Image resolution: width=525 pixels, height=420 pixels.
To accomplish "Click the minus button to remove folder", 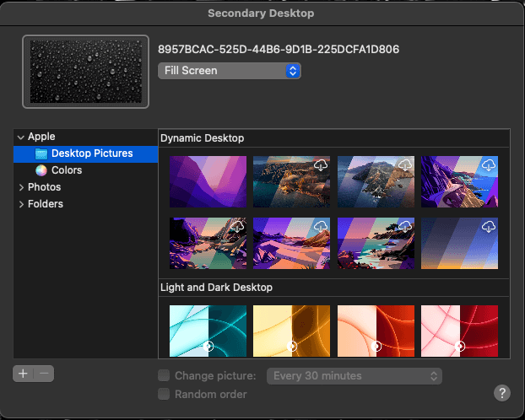I will coord(44,374).
